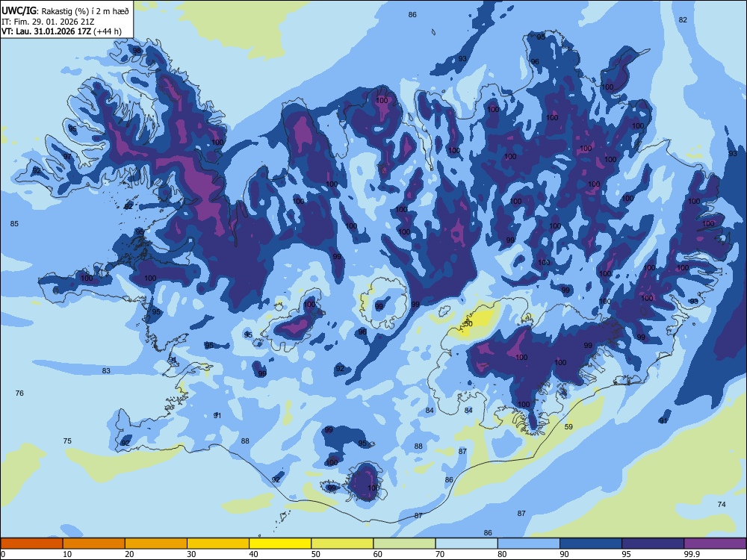Click the medium blue 80–90 legend swatch
This screenshot has width=747, height=560.
(x=529, y=544)
